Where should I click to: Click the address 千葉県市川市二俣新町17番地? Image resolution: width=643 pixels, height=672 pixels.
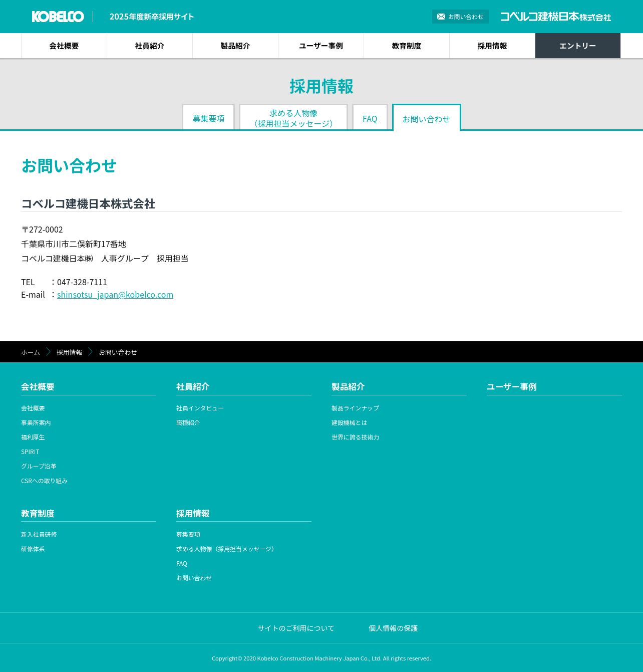(74, 244)
